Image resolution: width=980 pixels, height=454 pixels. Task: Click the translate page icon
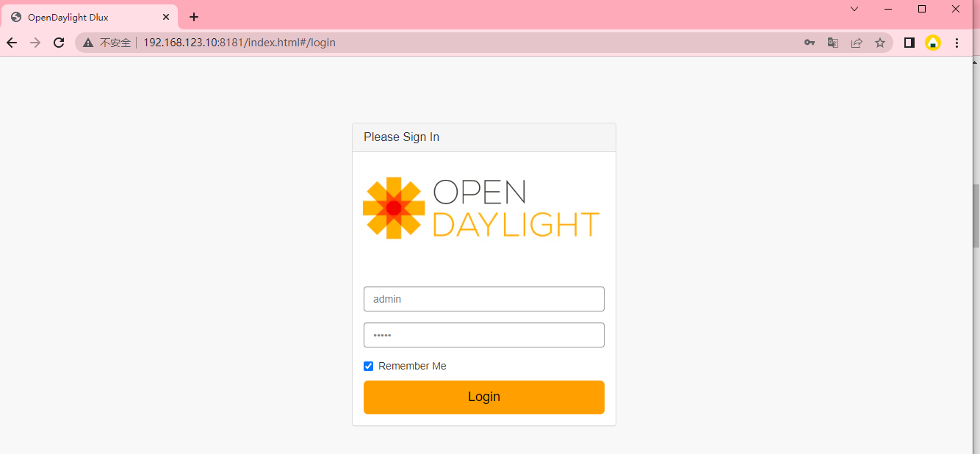pos(833,43)
